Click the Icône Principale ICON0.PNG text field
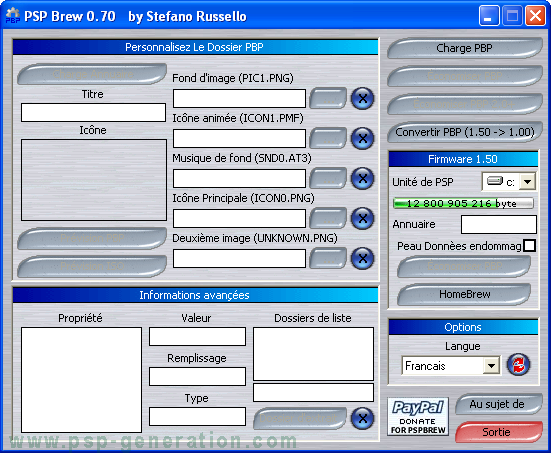The height and width of the screenshot is (453, 551). click(239, 219)
